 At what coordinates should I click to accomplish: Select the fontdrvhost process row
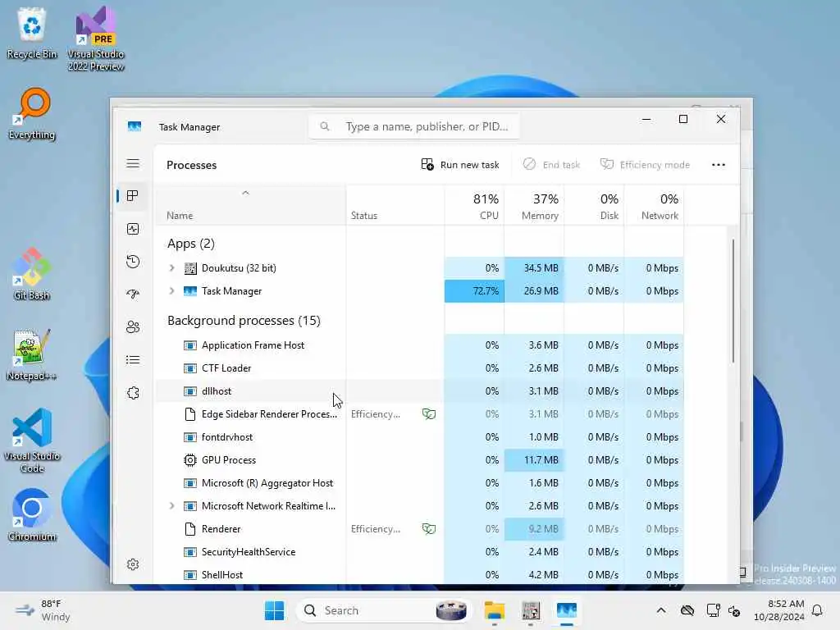(x=419, y=437)
